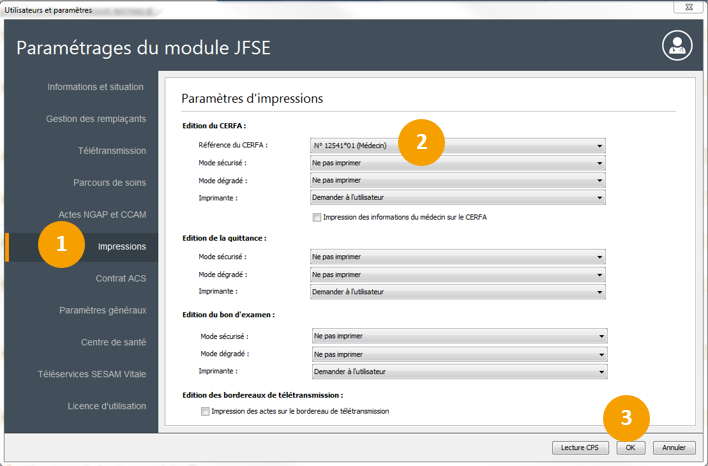This screenshot has height=466, width=708.
Task: Expand quittance Mode sécurisé dropdown
Action: 458,257
